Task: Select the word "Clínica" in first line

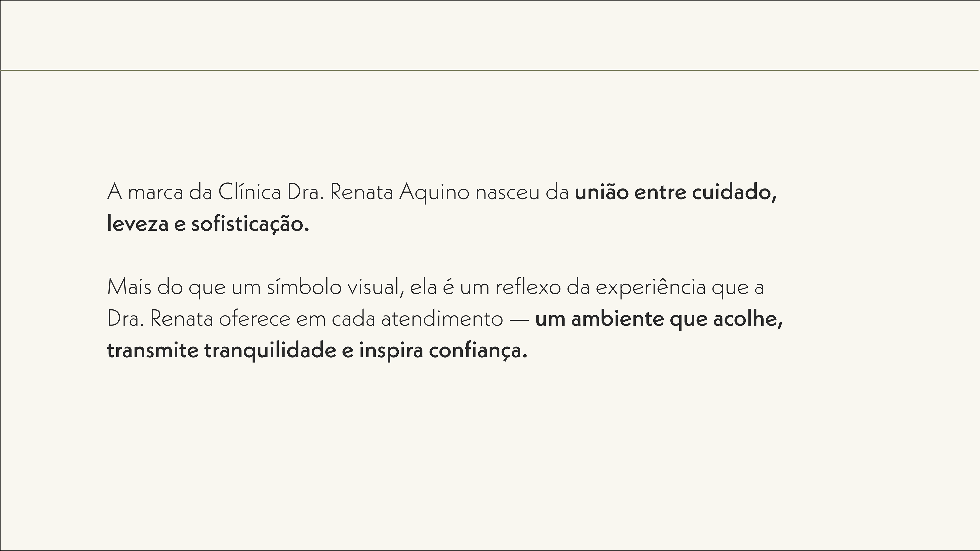Action: click(x=249, y=192)
